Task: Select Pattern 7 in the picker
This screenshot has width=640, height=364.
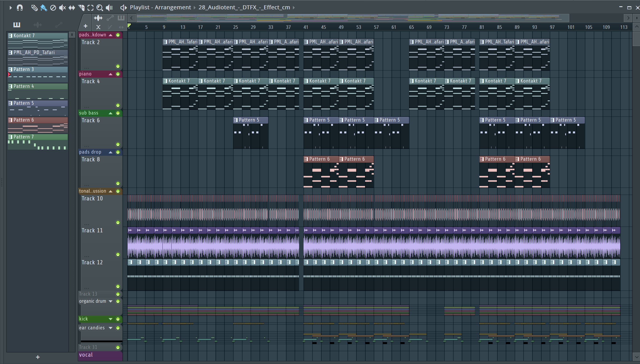Action: tap(38, 142)
